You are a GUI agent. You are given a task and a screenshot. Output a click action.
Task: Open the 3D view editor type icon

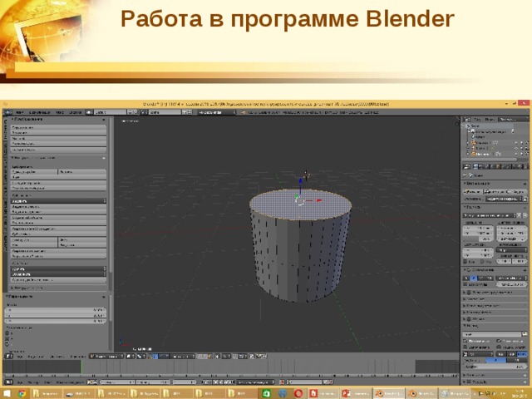pos(9,357)
